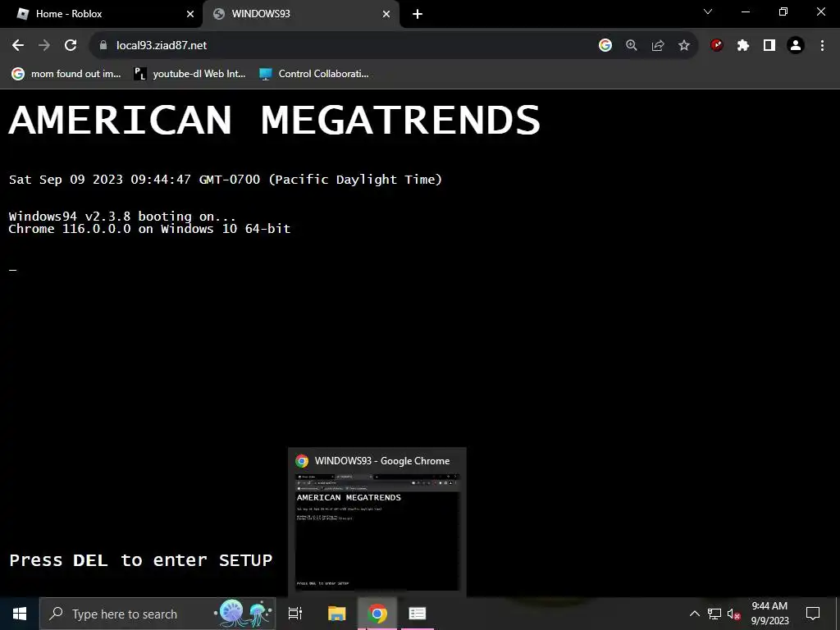The width and height of the screenshot is (840, 630).
Task: Share this page using the share icon
Action: (658, 46)
